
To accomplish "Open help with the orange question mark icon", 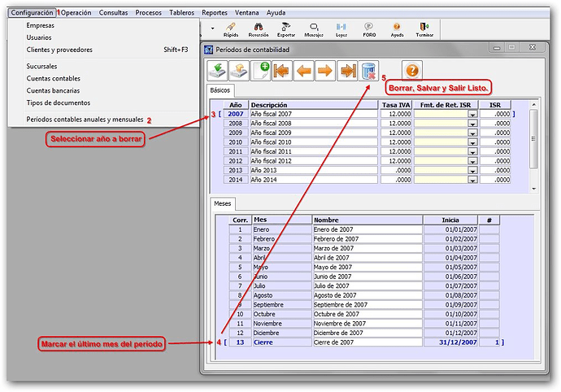I will point(412,72).
